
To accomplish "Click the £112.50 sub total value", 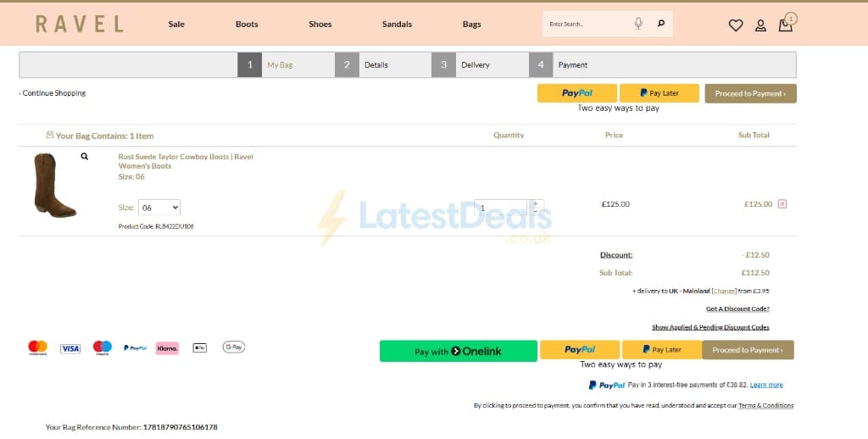I will (x=755, y=272).
